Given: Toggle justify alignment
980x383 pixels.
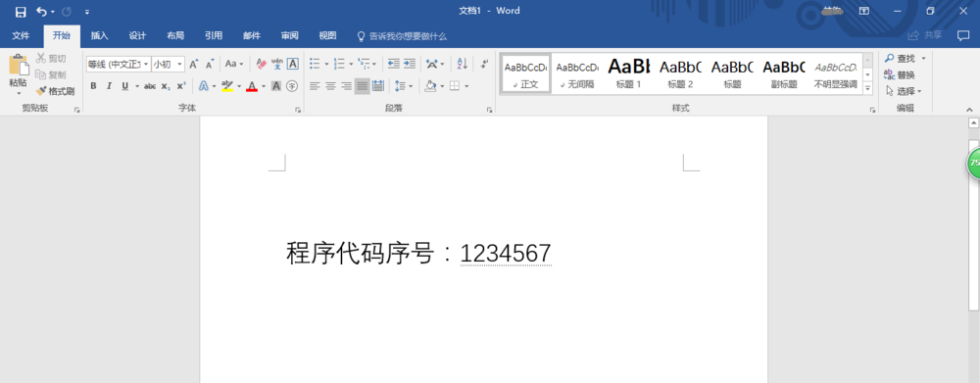Looking at the screenshot, I should click(x=362, y=85).
